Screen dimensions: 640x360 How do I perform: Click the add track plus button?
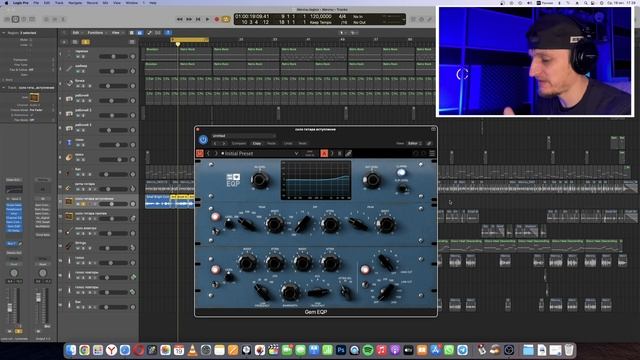(64, 42)
